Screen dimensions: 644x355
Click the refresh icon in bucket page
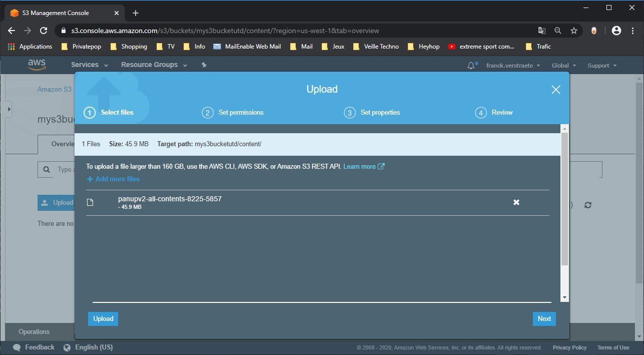coord(588,205)
